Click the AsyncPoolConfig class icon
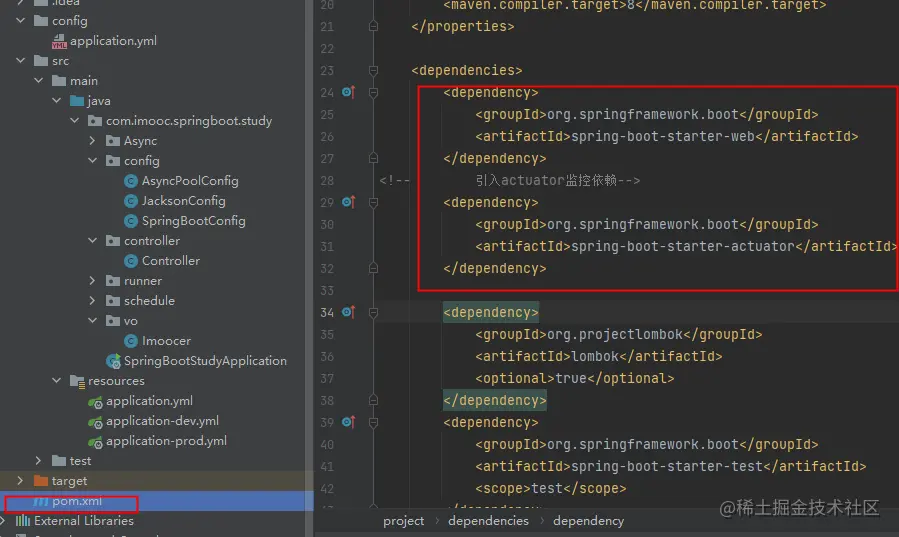 [x=131, y=181]
